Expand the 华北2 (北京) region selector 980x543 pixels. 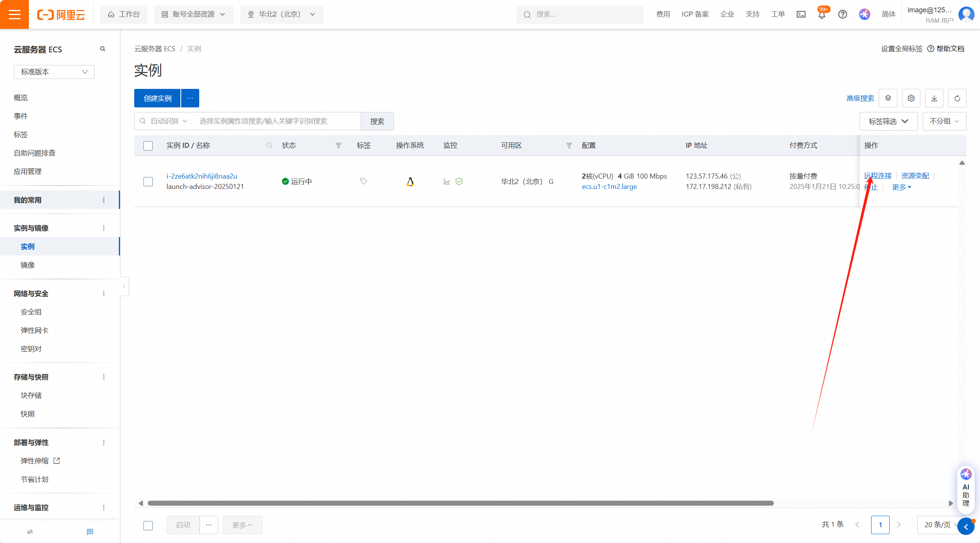pos(282,14)
